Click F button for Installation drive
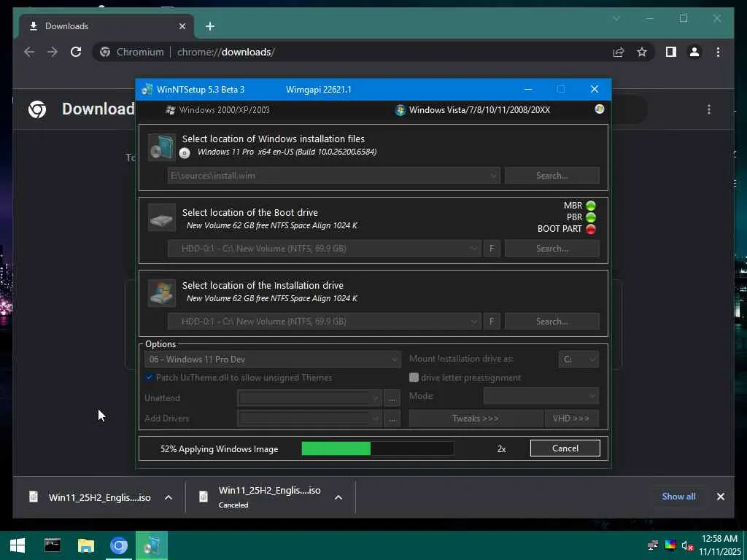 pos(492,322)
